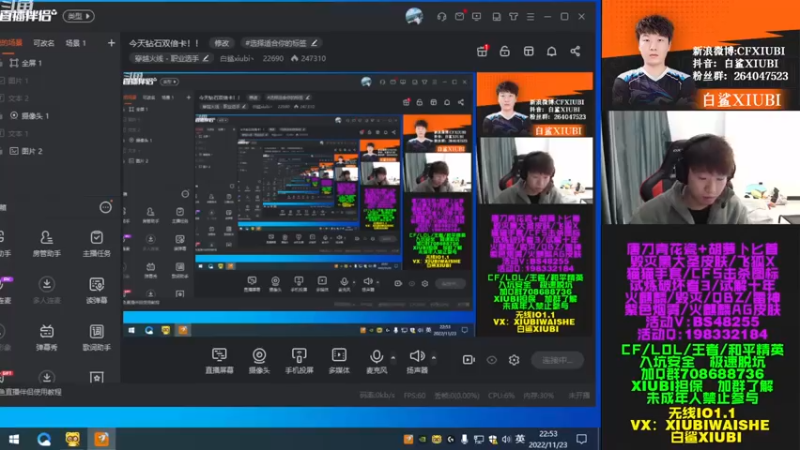
Task: Open the gift box icon with red badge
Action: coord(482,51)
